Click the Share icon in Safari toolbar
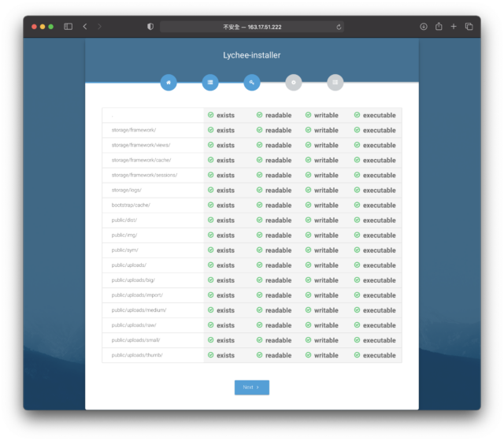 click(439, 26)
